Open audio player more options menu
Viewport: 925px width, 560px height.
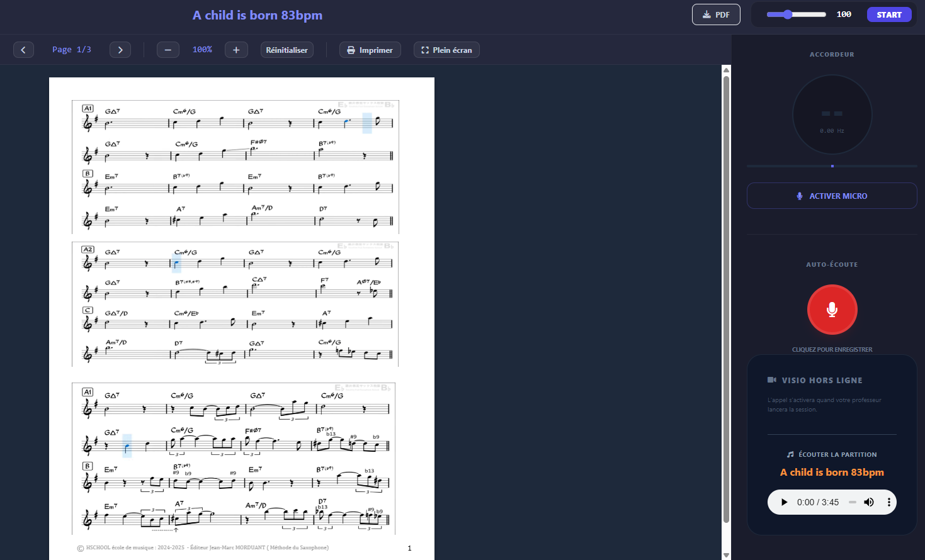[889, 502]
